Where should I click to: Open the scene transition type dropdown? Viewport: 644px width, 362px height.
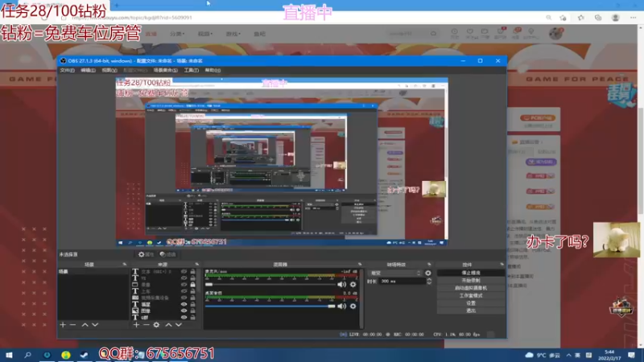pos(395,273)
